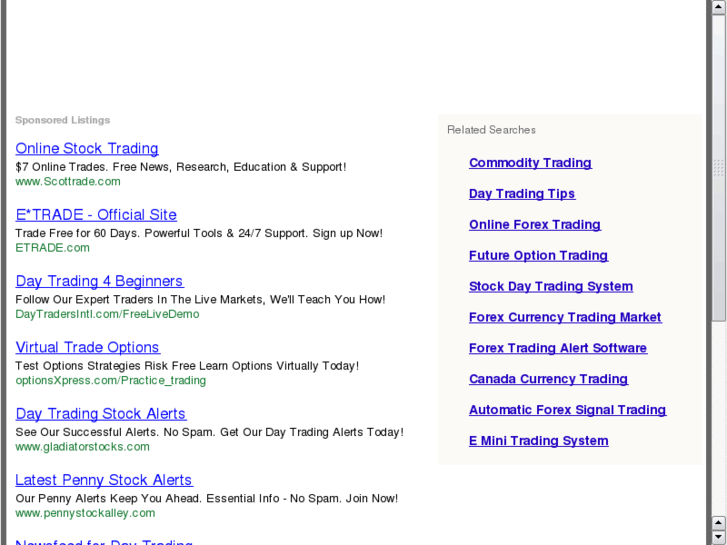The width and height of the screenshot is (727, 545).
Task: Click the 'Trade Free for 60 Days' description
Action: click(199, 233)
